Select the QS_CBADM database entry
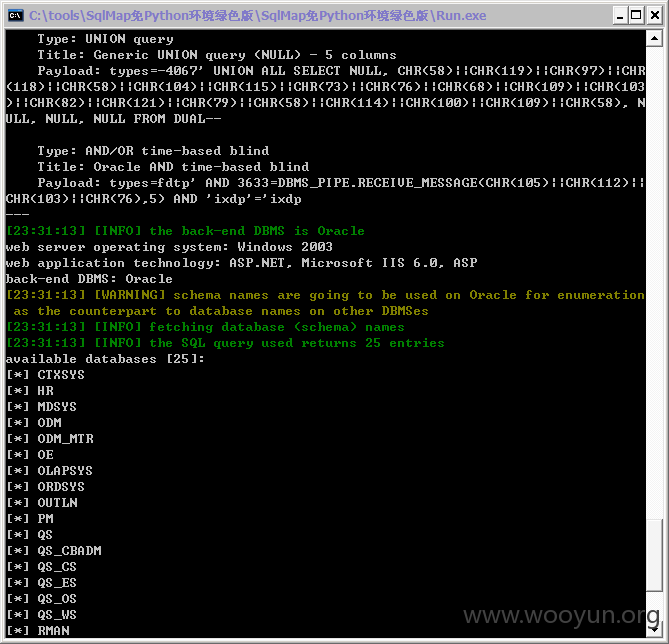 pos(54,551)
